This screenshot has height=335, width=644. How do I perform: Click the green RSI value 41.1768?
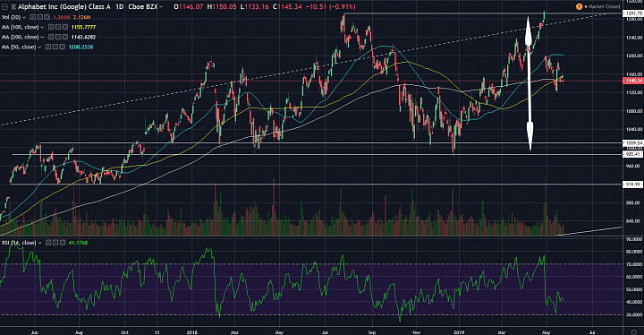[78, 243]
